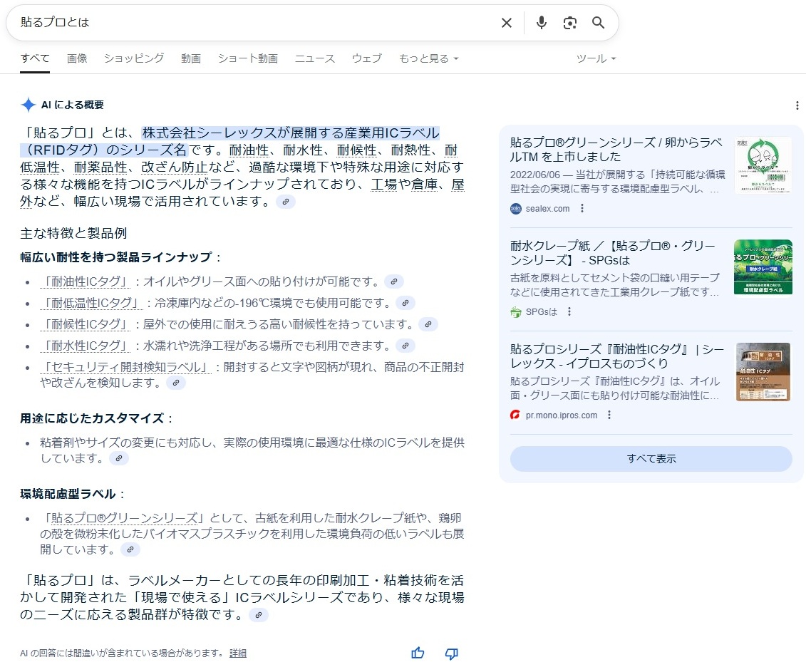Expand the もっと見る dropdown
Image resolution: width=806 pixels, height=672 pixels.
(x=428, y=58)
